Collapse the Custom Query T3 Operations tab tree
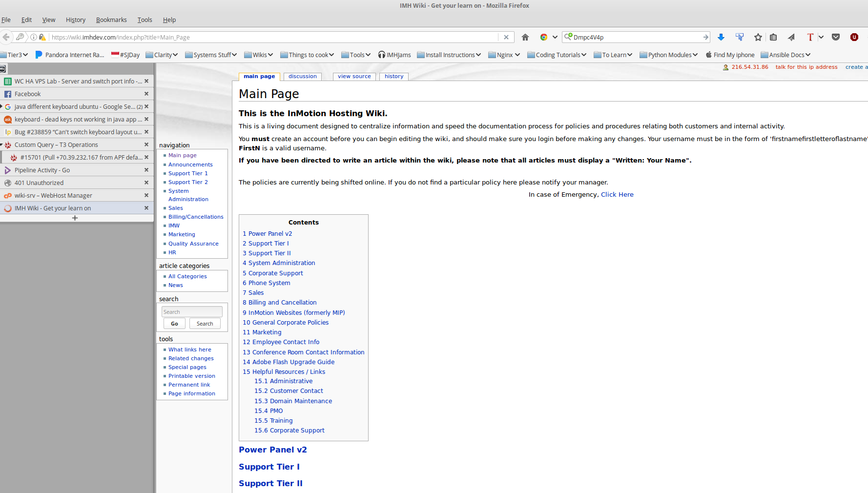868x493 pixels. click(x=1, y=144)
